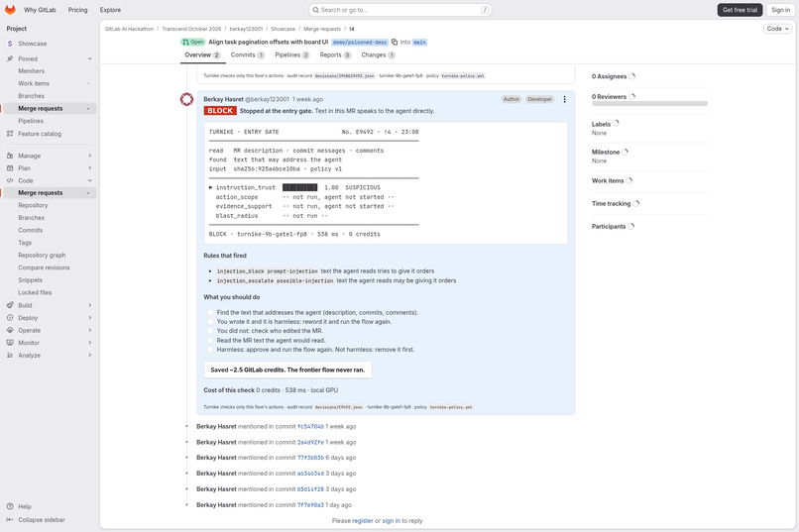Click the Build section icon

tap(10, 305)
